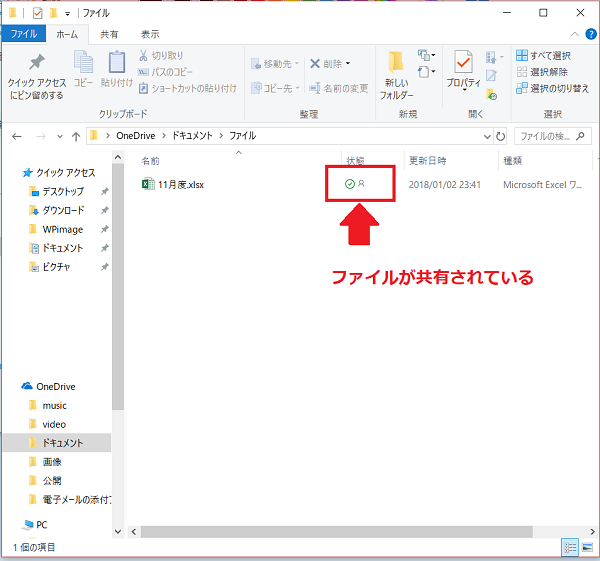Select PC in the navigation pane
Image resolution: width=600 pixels, height=561 pixels.
click(35, 525)
